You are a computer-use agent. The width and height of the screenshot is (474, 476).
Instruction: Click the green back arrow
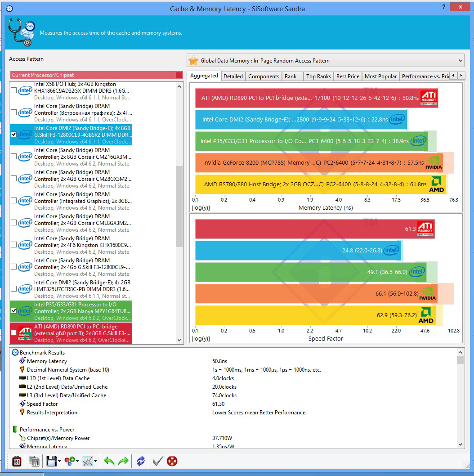tap(109, 461)
